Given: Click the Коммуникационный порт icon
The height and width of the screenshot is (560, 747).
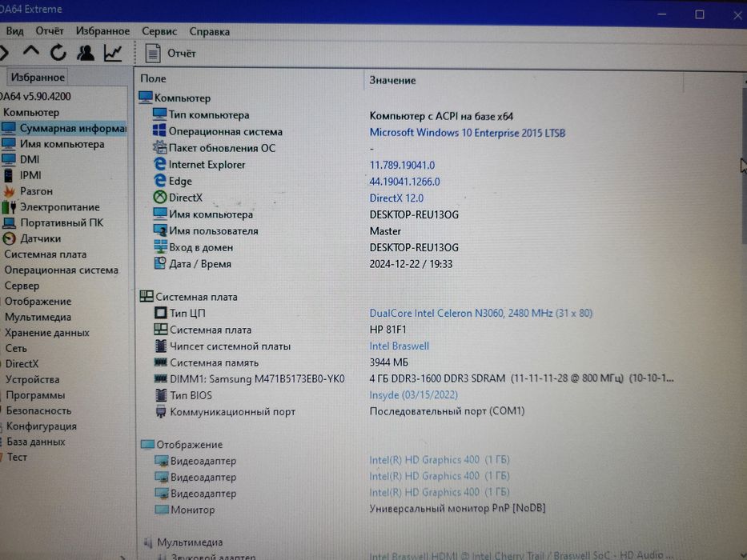Looking at the screenshot, I should click(161, 411).
